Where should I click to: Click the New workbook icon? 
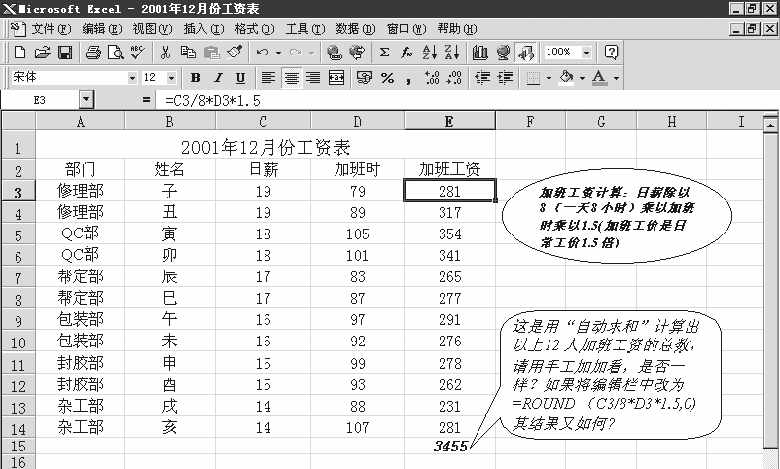[20, 52]
